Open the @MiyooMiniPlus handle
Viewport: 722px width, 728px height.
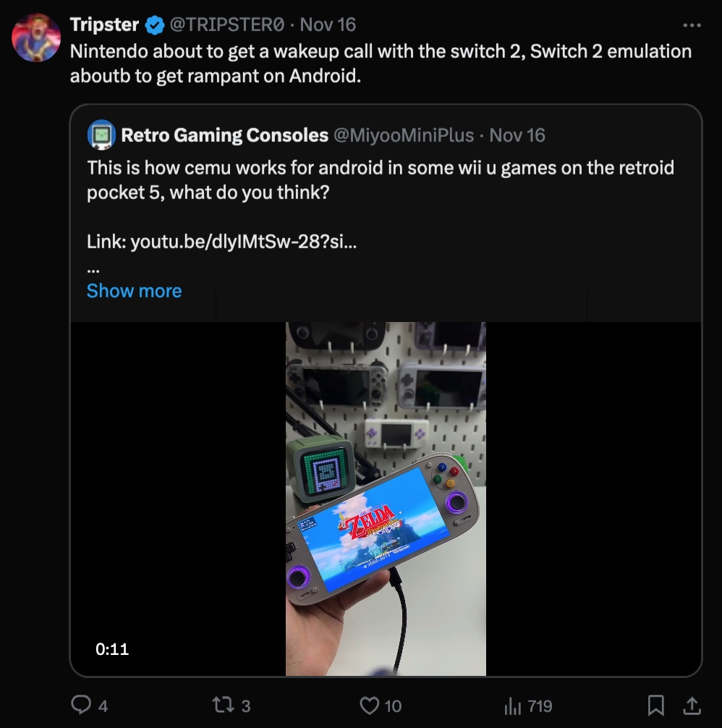403,135
